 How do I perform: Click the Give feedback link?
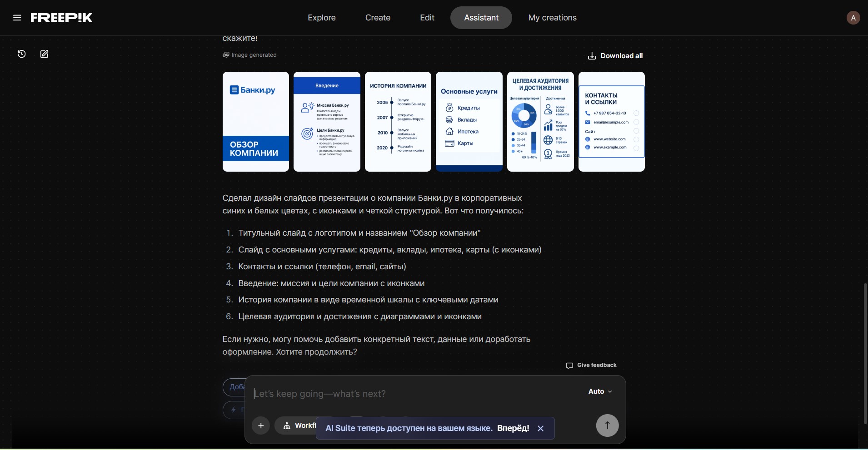click(591, 365)
